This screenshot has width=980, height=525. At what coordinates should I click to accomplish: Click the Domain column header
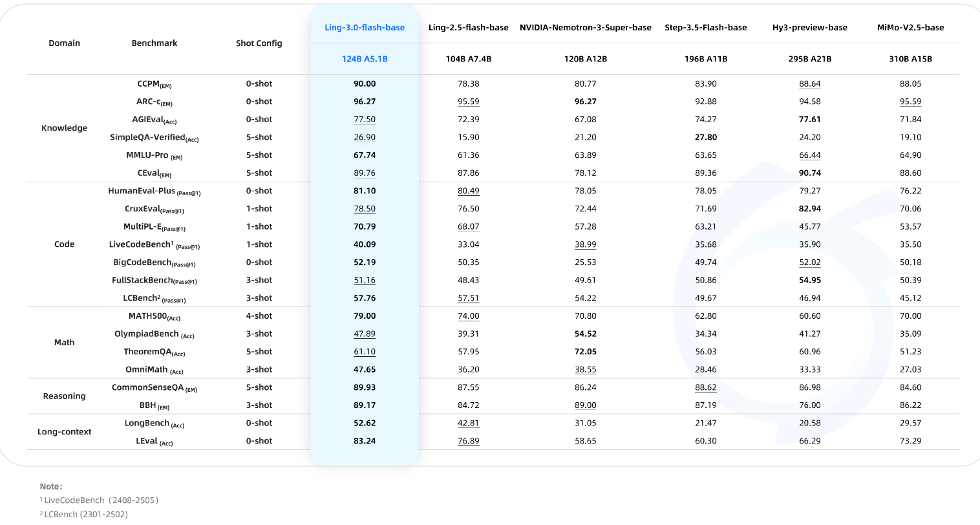tap(65, 43)
